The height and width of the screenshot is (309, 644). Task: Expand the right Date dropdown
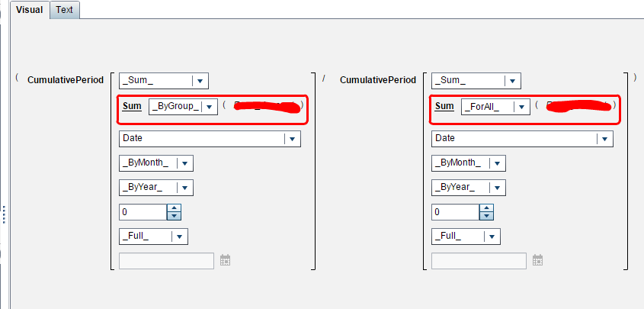click(604, 139)
